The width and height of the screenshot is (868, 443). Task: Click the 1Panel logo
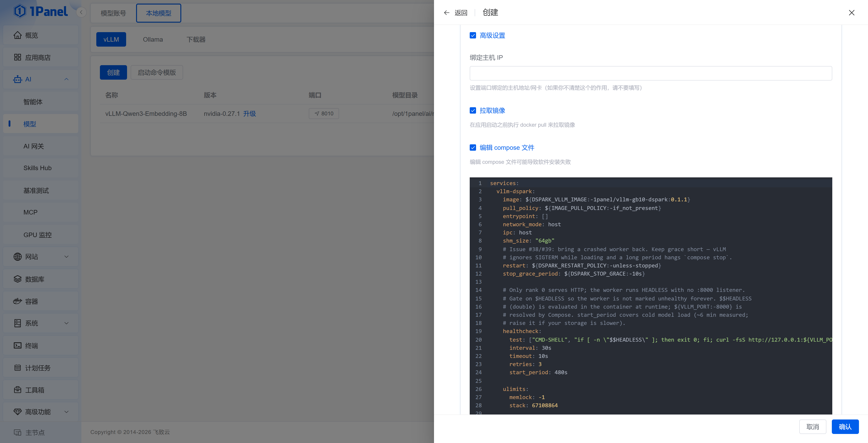tap(40, 12)
